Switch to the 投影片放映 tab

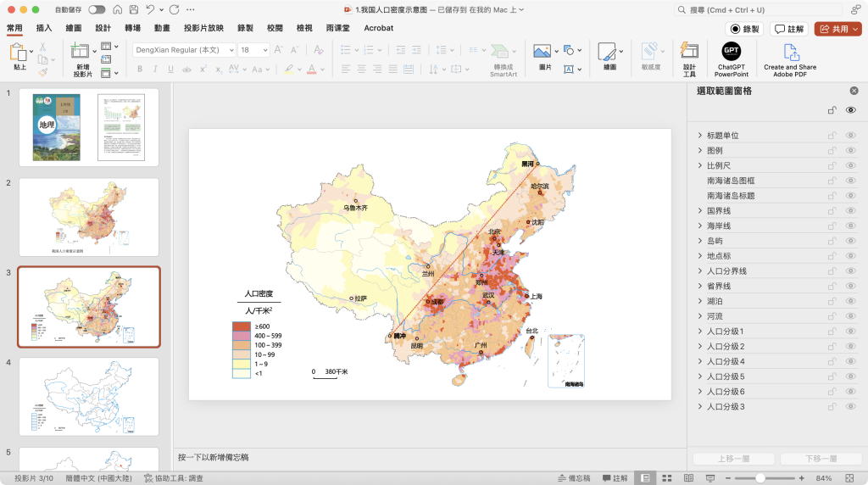[203, 28]
